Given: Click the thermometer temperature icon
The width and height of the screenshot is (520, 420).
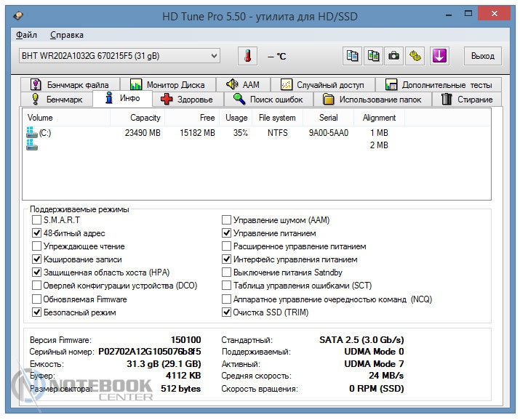Looking at the screenshot, I should point(248,56).
